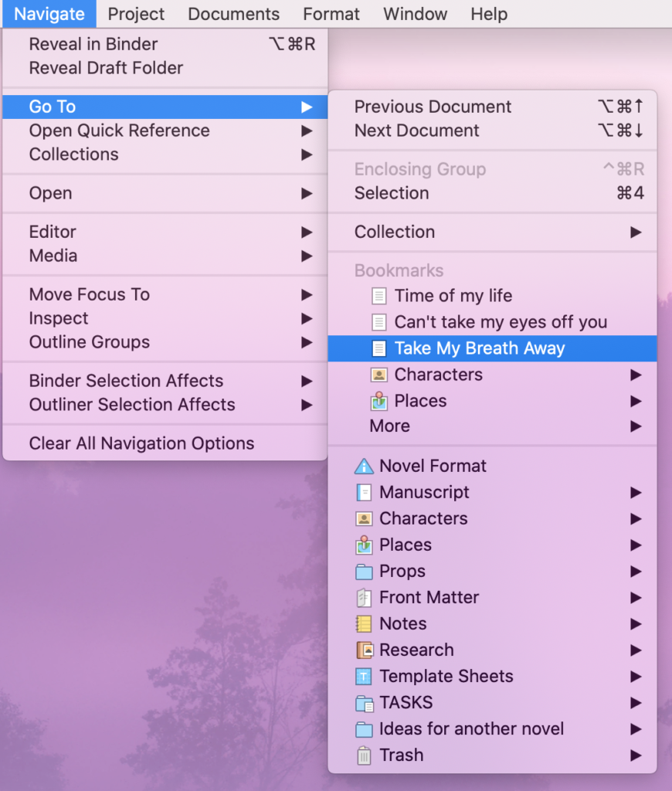Expand the Collection submenu arrow

[x=635, y=232]
